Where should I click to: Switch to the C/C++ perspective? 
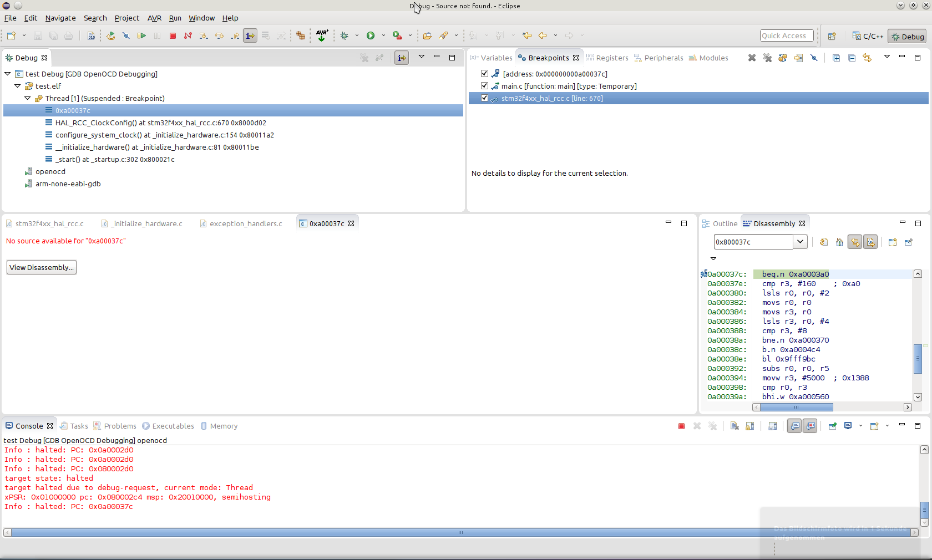tap(868, 36)
